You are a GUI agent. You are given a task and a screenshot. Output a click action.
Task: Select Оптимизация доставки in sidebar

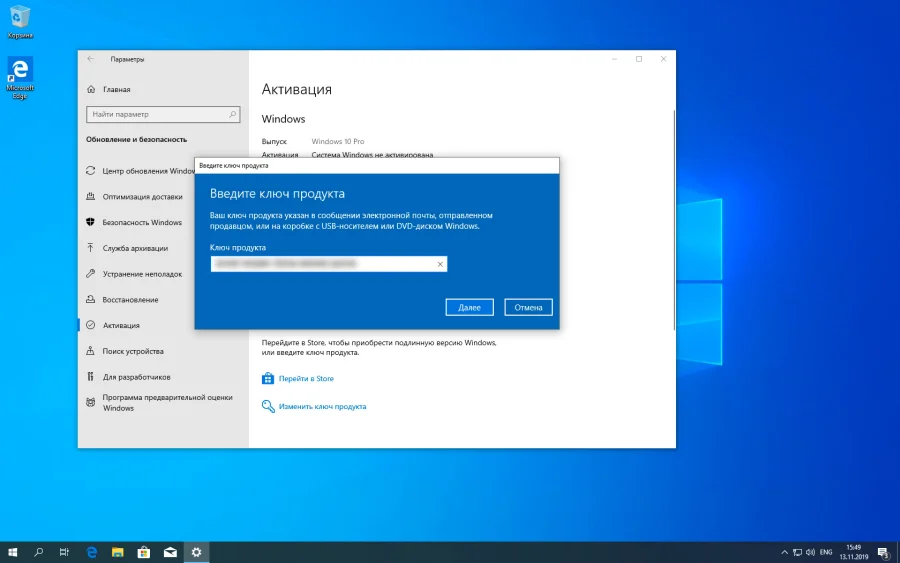(142, 197)
